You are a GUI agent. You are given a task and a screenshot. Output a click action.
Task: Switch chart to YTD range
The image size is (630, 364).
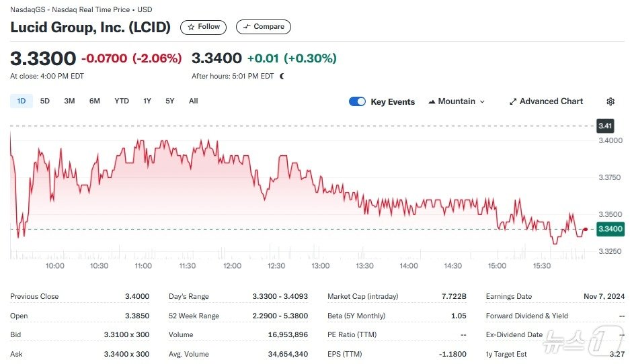click(x=122, y=101)
